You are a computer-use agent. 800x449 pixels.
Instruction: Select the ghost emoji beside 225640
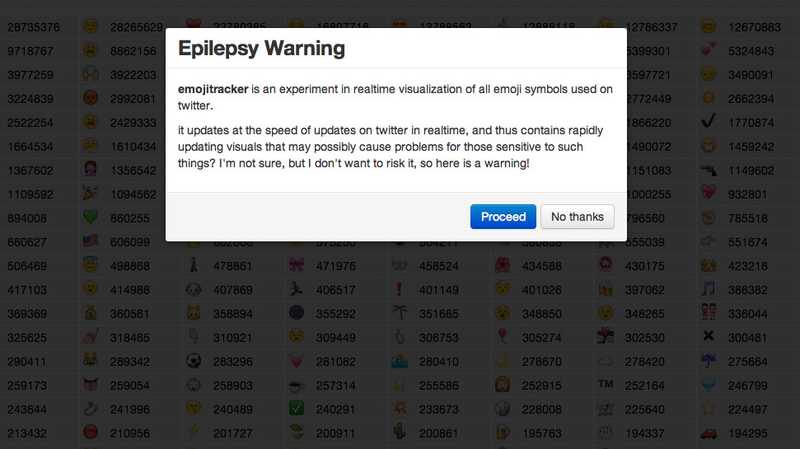[x=605, y=408]
